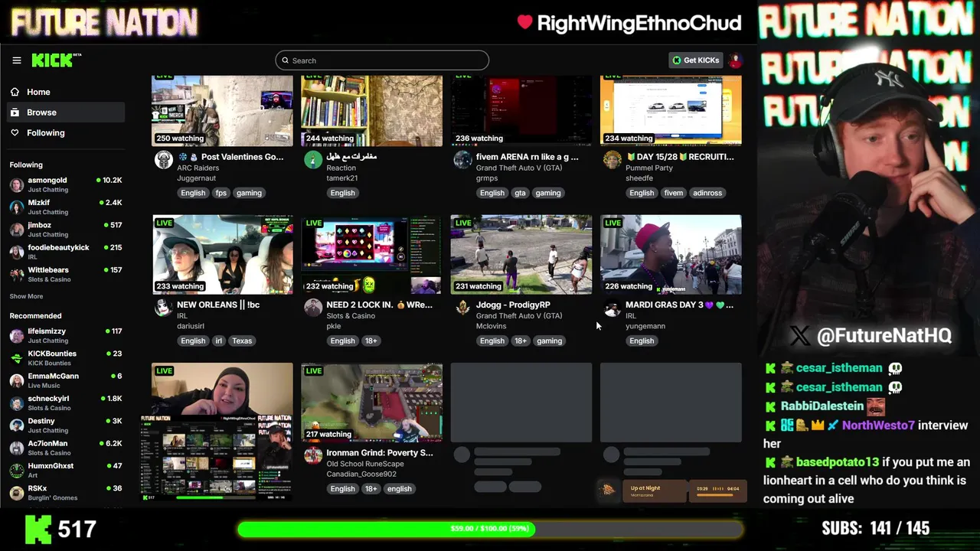The image size is (980, 551).
Task: Open the MARDI GRAS DAY 3 thumbnail
Action: pyautogui.click(x=671, y=254)
